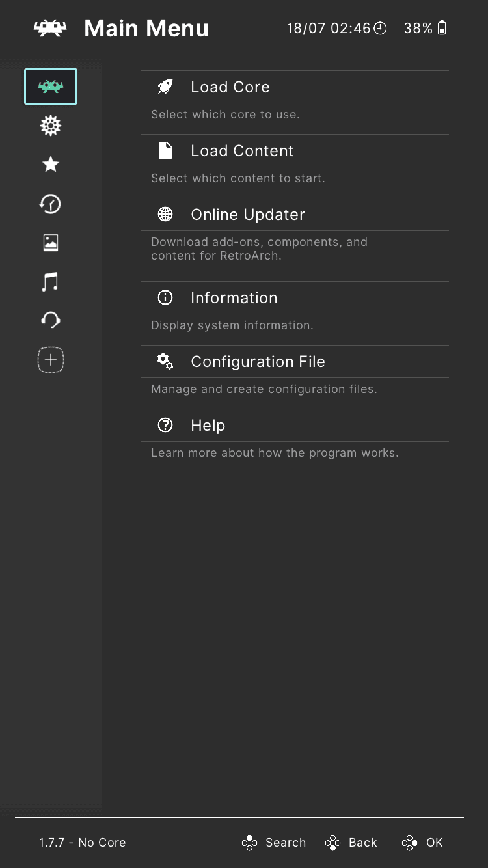Click the rocket icon beside Load Core
This screenshot has height=868, width=488.
165,87
